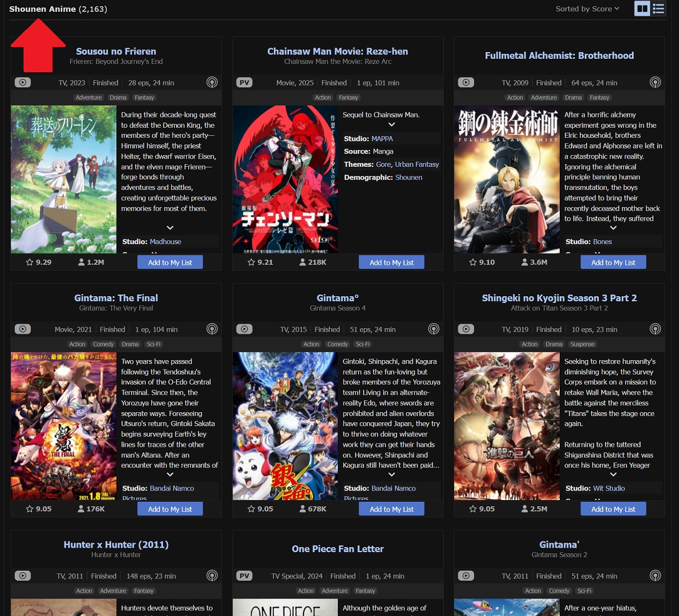679x616 pixels.
Task: Select Comedy genre tag on Gintama: The Final
Action: [x=104, y=344]
